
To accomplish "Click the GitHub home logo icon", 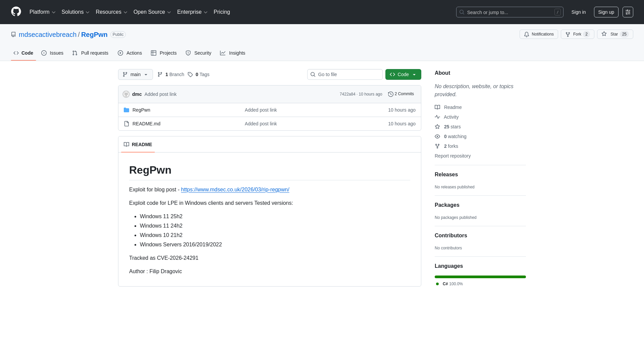I will [x=16, y=12].
